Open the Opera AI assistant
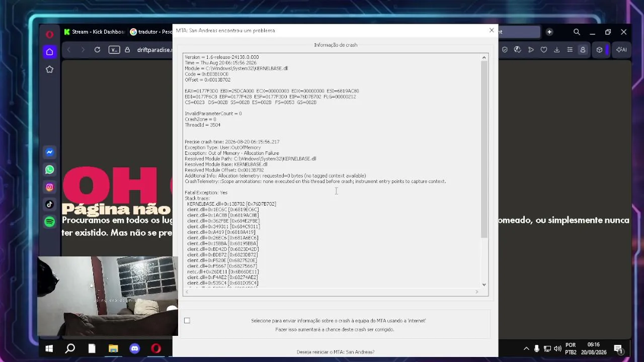644x362 pixels. coord(621,50)
